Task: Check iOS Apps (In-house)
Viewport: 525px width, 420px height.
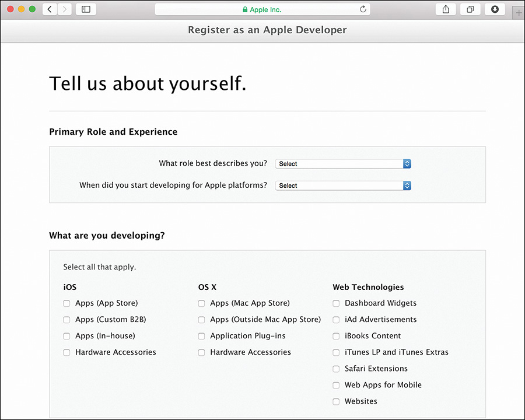Action: pyautogui.click(x=66, y=336)
